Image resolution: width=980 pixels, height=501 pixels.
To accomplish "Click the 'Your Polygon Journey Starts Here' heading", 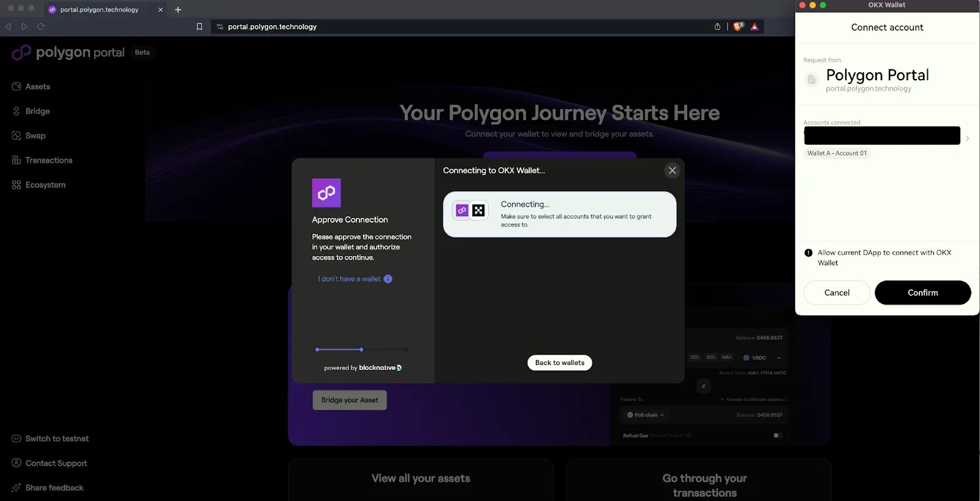I will 559,113.
